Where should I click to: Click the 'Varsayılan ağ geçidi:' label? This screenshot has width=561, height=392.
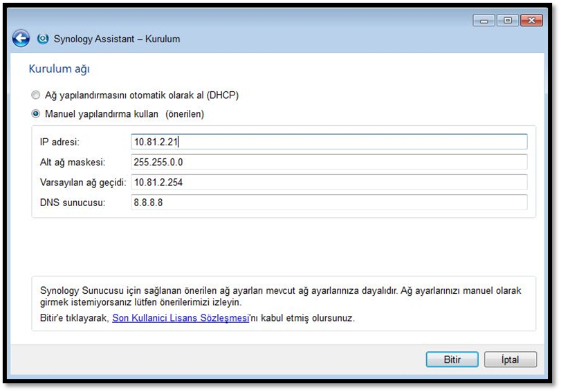82,182
